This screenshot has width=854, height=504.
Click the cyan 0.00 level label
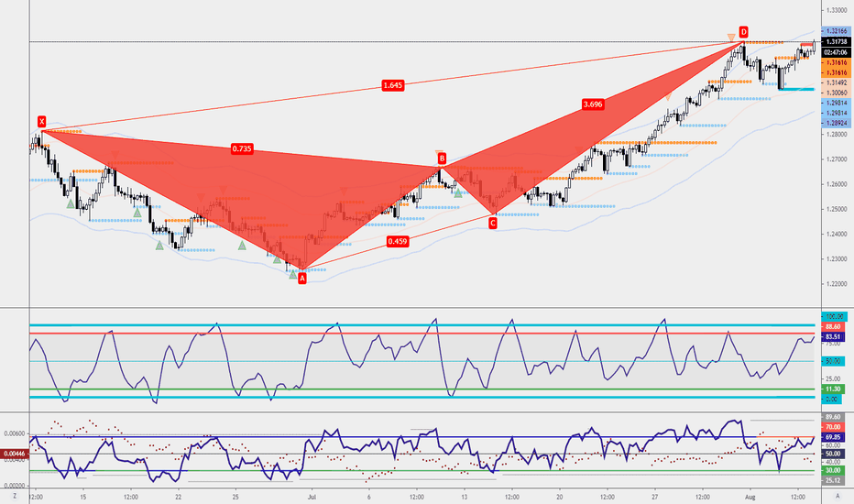click(832, 400)
